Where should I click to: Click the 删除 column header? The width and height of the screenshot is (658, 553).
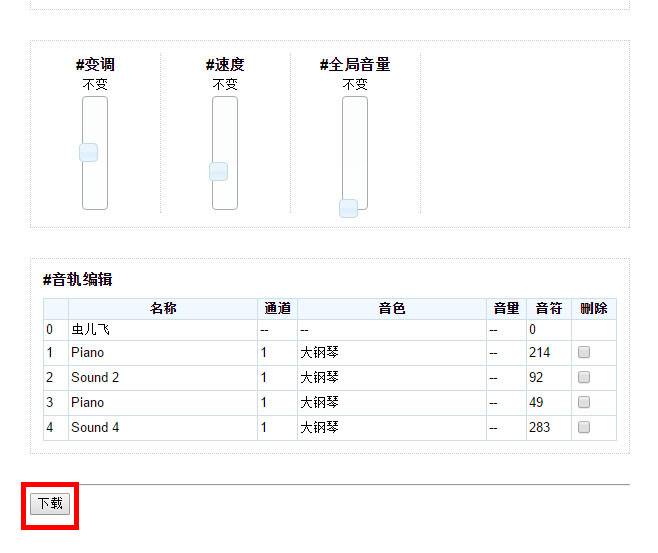[593, 309]
